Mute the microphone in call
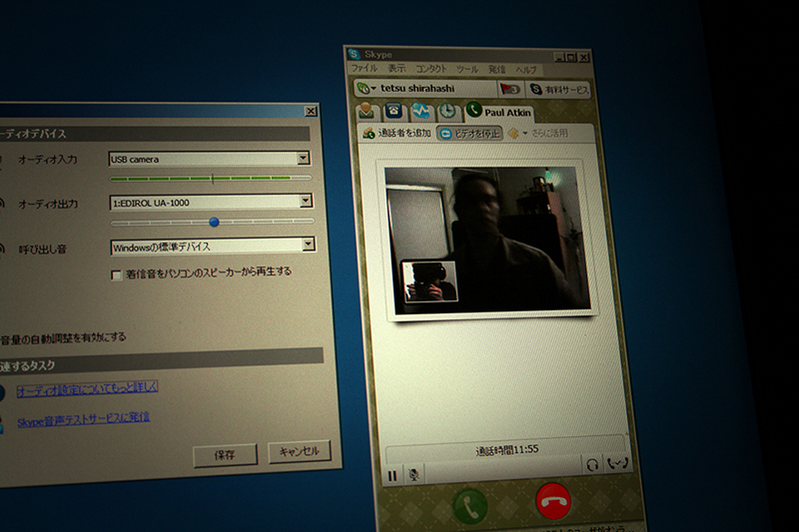This screenshot has height=532, width=799. click(414, 475)
